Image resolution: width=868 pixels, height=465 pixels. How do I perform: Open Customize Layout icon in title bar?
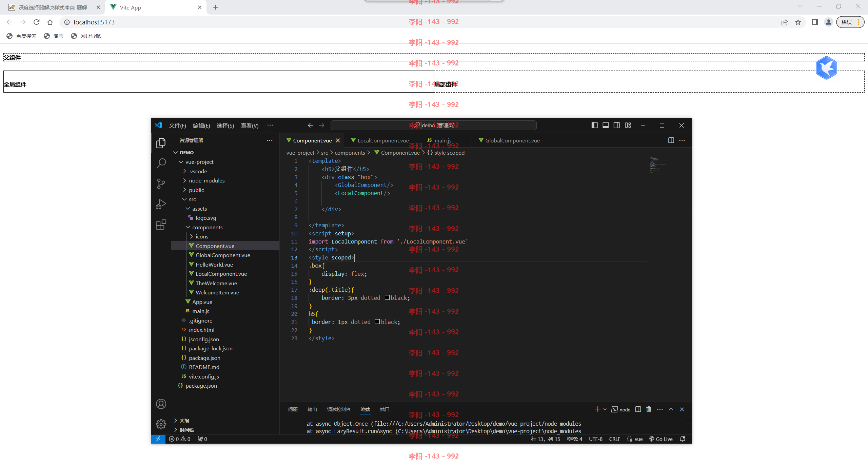coord(628,125)
